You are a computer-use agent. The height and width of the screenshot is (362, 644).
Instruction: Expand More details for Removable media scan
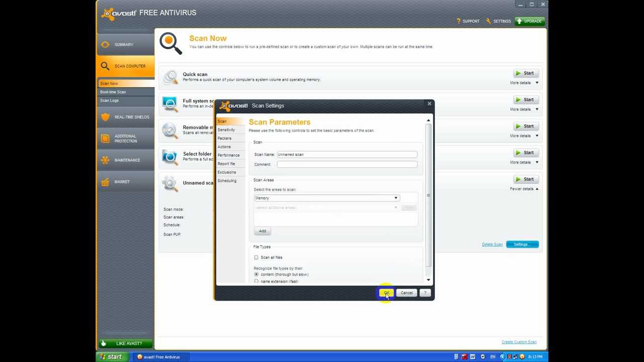[524, 136]
